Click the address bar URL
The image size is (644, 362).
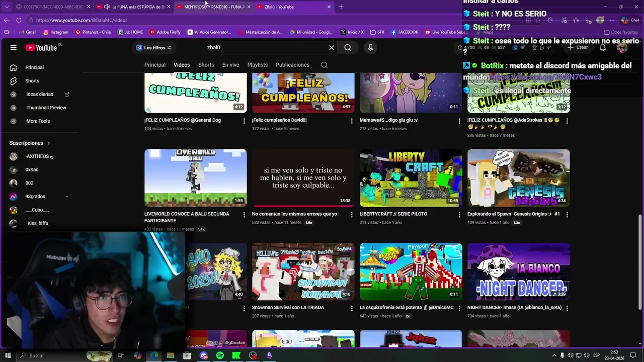coord(82,20)
